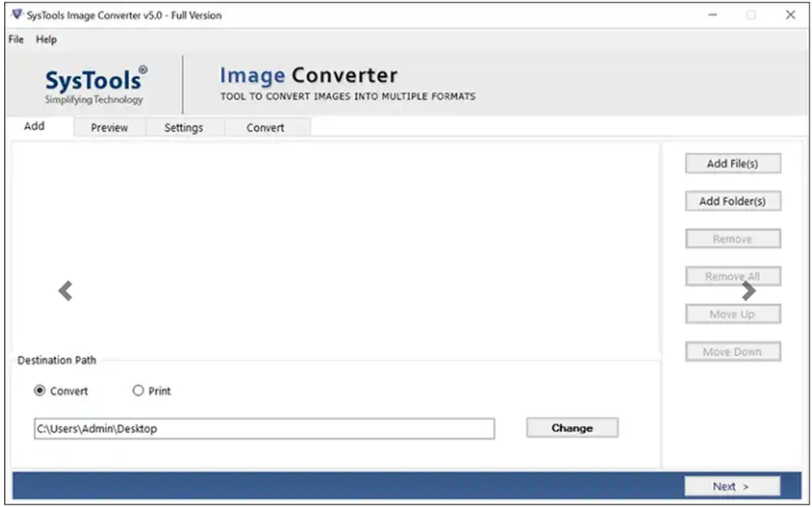Click Change to pick destination folder

572,427
